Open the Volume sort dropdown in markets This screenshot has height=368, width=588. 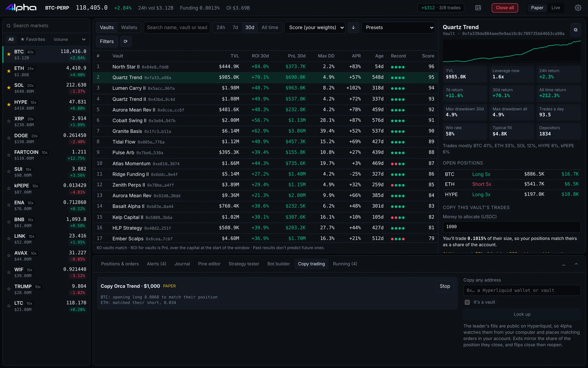70,39
